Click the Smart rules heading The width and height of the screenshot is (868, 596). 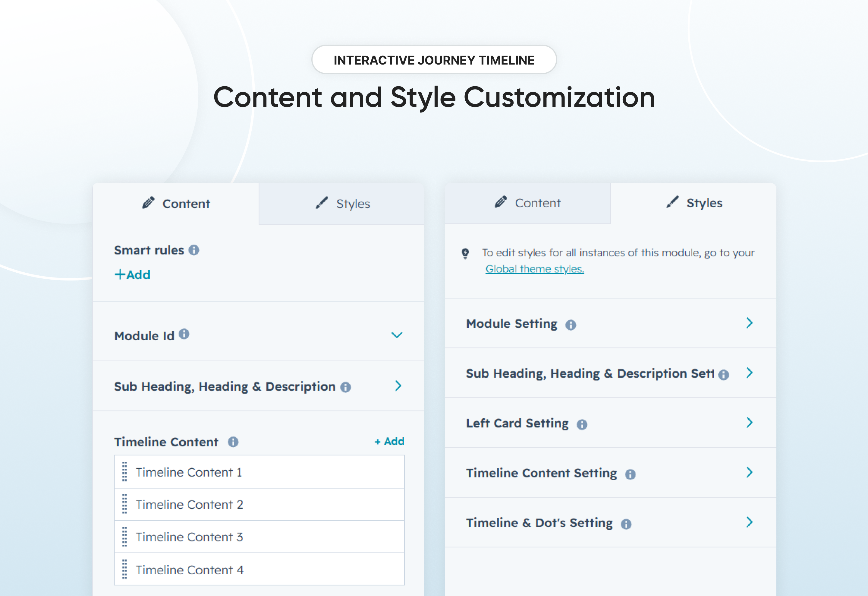pyautogui.click(x=149, y=250)
